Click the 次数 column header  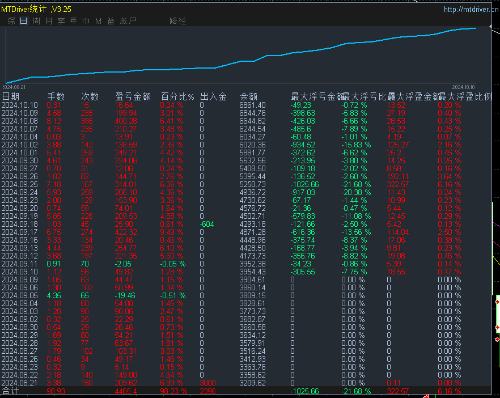click(90, 97)
